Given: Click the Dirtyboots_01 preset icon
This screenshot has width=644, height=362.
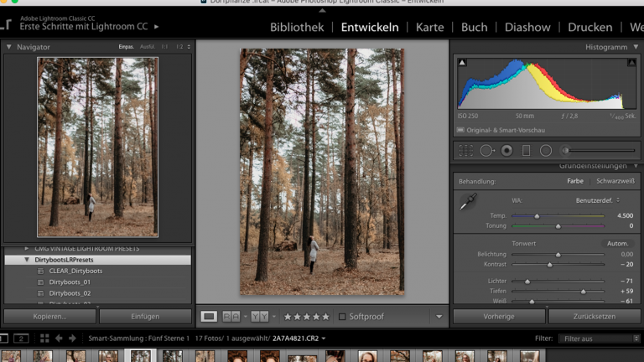Looking at the screenshot, I should 40,282.
